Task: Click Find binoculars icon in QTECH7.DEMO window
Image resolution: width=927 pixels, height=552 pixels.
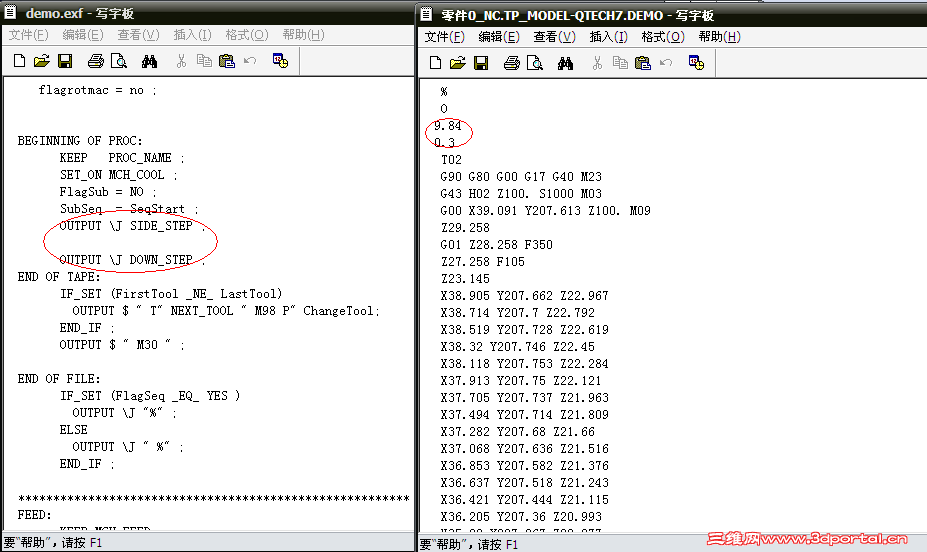Action: click(x=566, y=63)
